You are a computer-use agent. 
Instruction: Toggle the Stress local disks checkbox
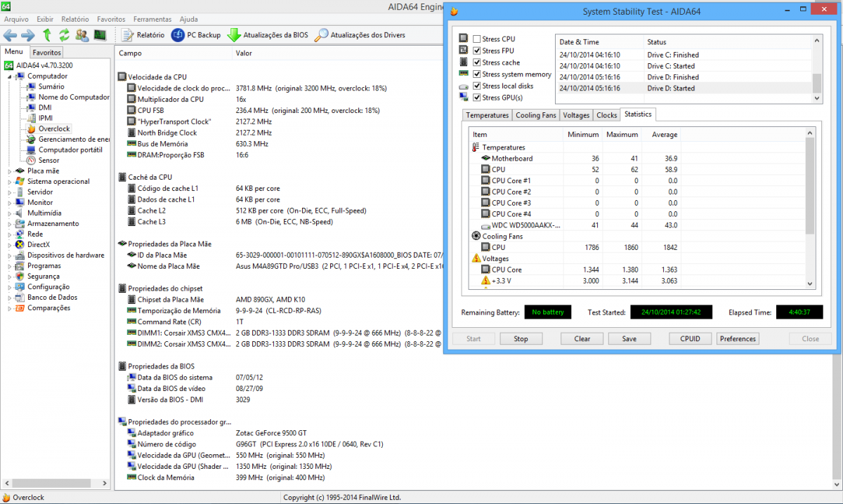477,86
